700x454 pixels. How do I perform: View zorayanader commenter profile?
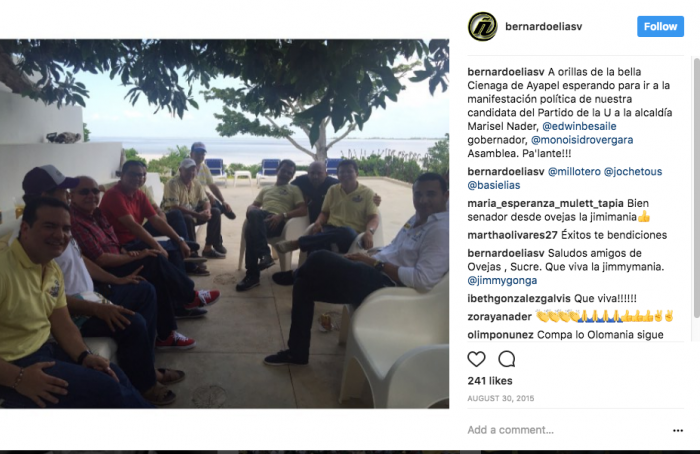point(500,317)
